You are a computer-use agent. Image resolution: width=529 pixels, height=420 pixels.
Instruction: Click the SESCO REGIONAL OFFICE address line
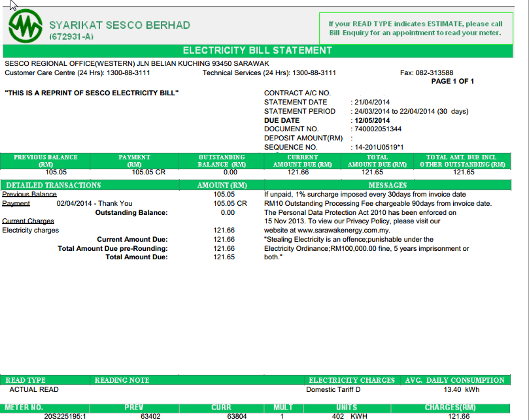137,64
